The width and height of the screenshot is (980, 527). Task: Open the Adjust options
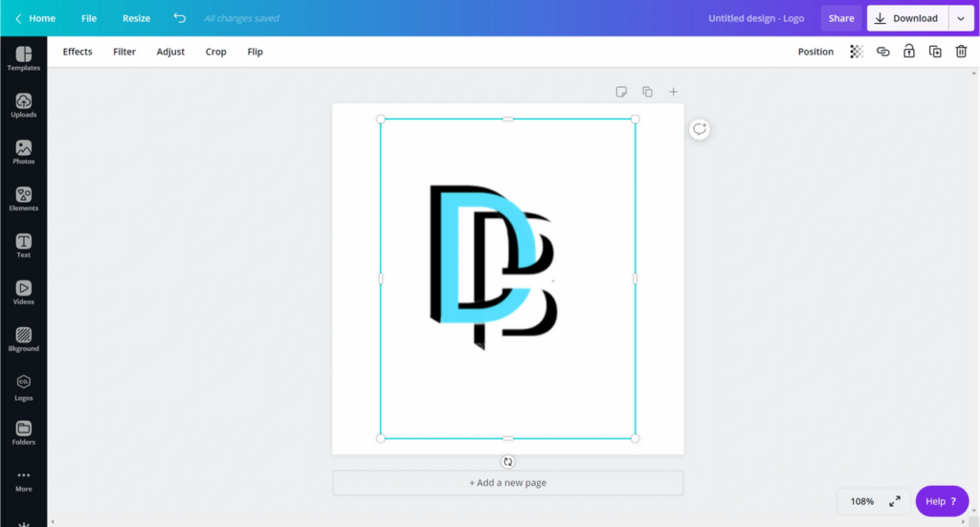pyautogui.click(x=170, y=52)
